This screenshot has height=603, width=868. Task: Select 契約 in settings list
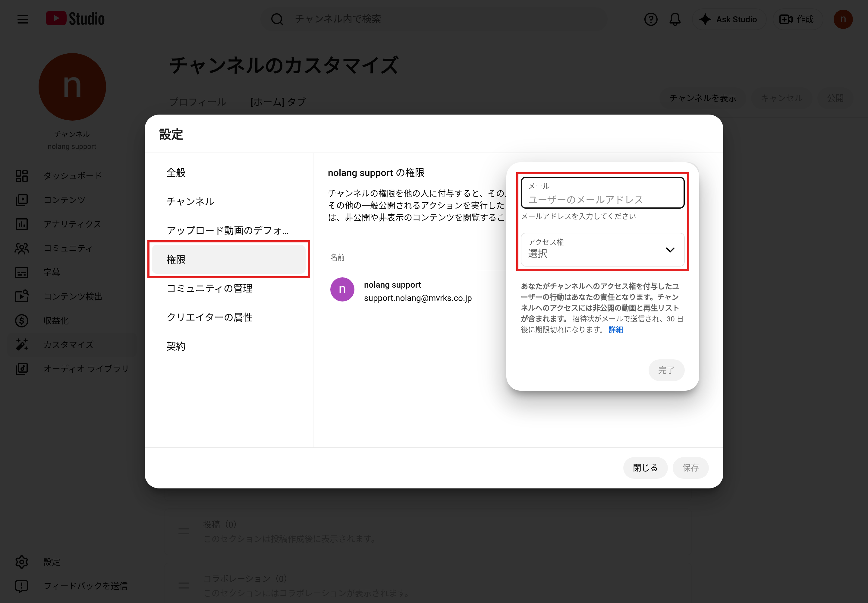pos(228,346)
